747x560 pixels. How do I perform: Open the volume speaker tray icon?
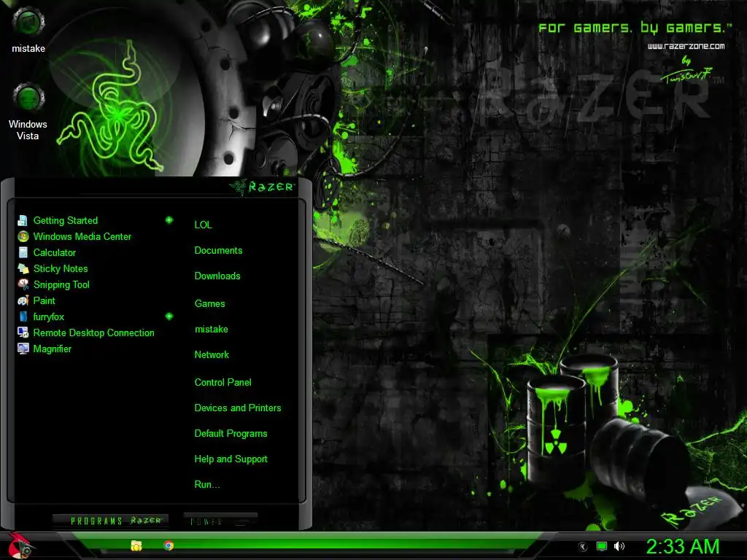tap(619, 546)
